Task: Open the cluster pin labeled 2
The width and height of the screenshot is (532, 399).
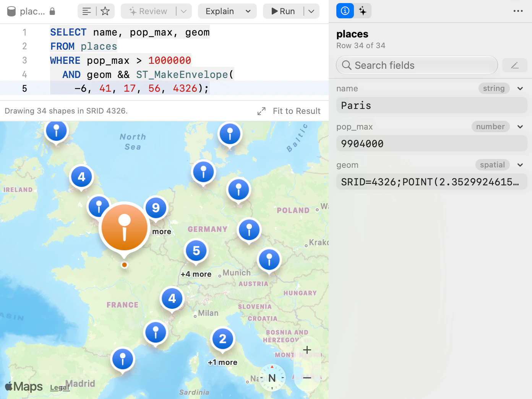Action: (222, 339)
